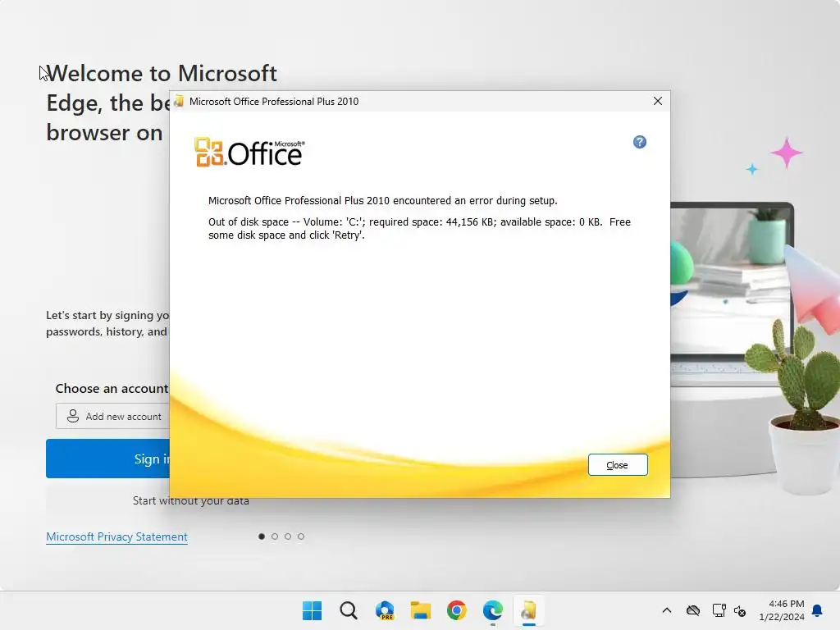Click 'encountered an error during setup' text
Viewport: 840px width, 630px height.
pyautogui.click(x=475, y=200)
